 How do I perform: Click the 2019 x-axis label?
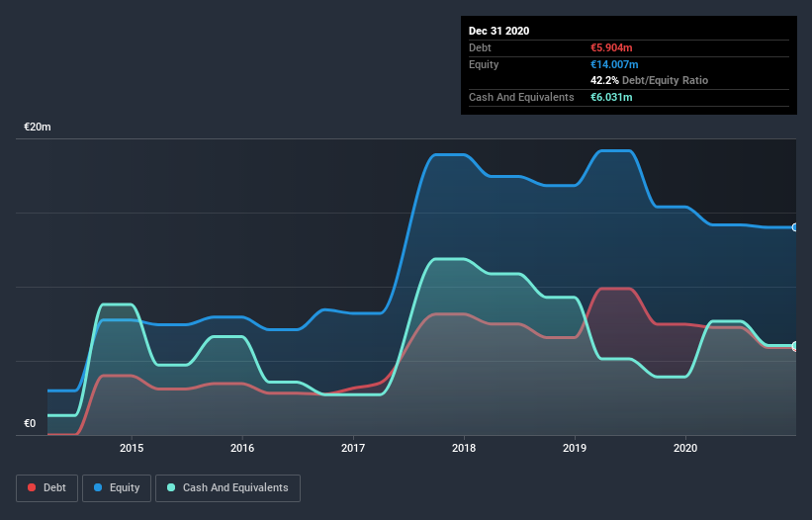pos(575,448)
